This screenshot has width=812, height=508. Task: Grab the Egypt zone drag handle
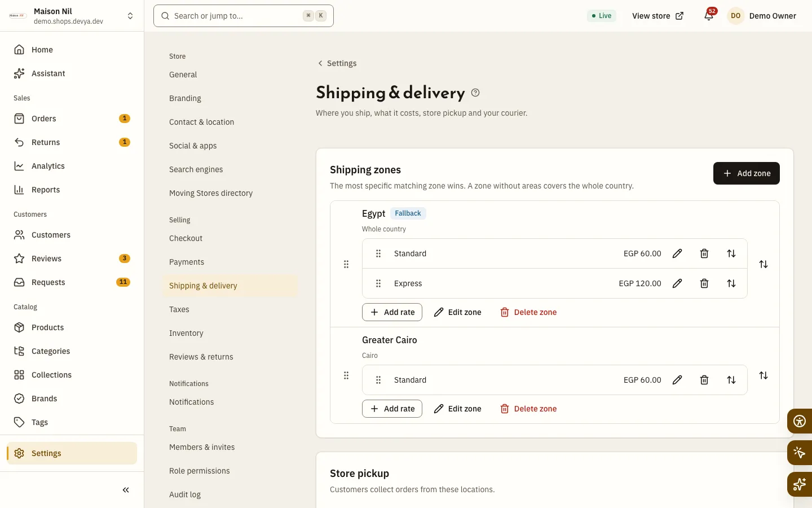(x=346, y=264)
